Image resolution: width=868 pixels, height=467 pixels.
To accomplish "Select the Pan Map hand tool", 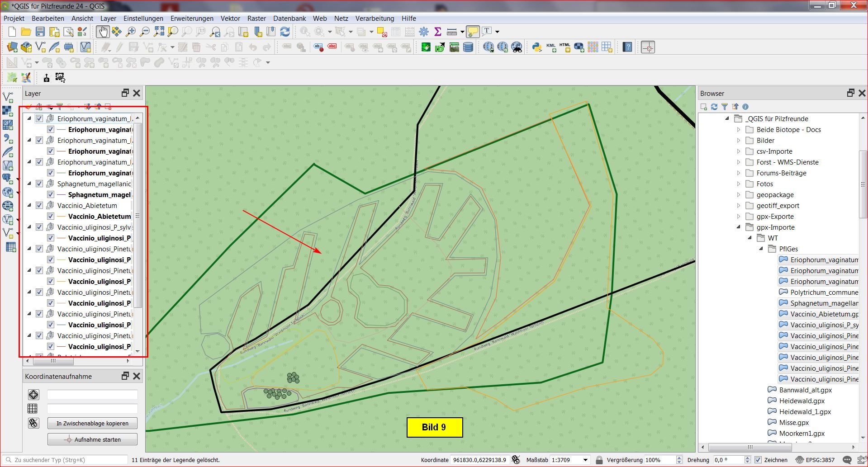I will (103, 32).
